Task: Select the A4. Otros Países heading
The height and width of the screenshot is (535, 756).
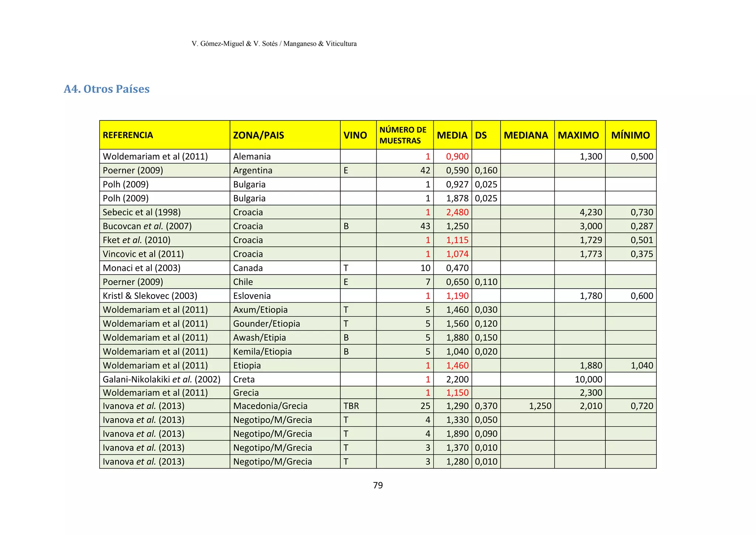Action: [x=107, y=89]
